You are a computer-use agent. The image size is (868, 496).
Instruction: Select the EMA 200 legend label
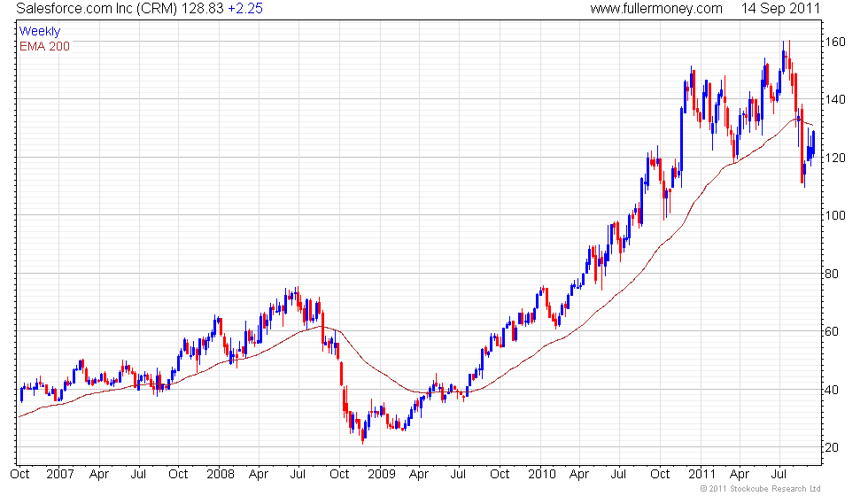point(44,46)
